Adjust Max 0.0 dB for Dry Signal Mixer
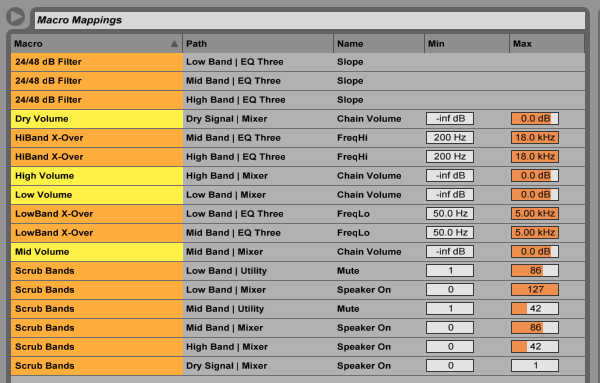Image resolution: width=600 pixels, height=383 pixels. point(535,119)
